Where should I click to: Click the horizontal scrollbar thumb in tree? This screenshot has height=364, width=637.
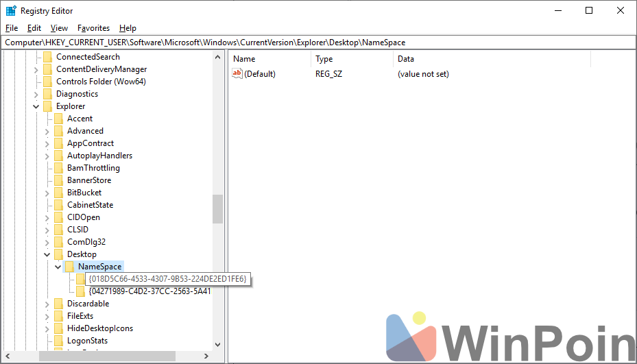[x=107, y=356]
